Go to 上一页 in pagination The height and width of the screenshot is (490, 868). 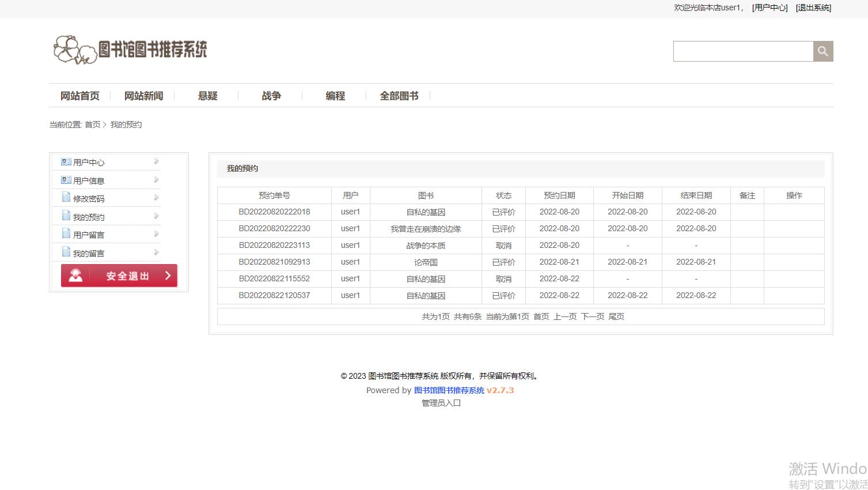click(x=565, y=316)
